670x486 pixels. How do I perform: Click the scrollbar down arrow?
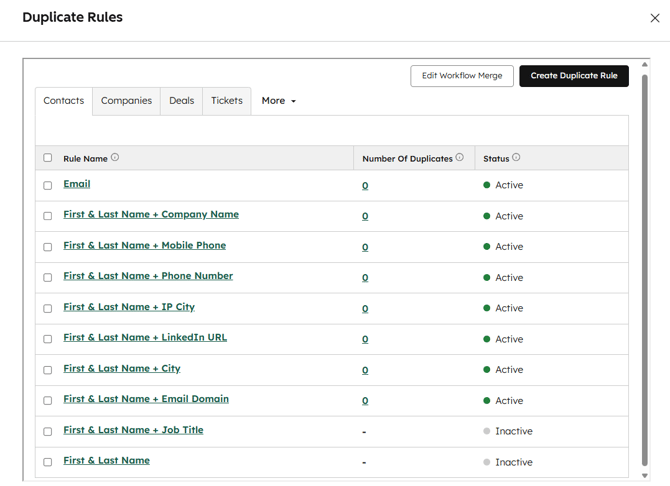tap(645, 475)
